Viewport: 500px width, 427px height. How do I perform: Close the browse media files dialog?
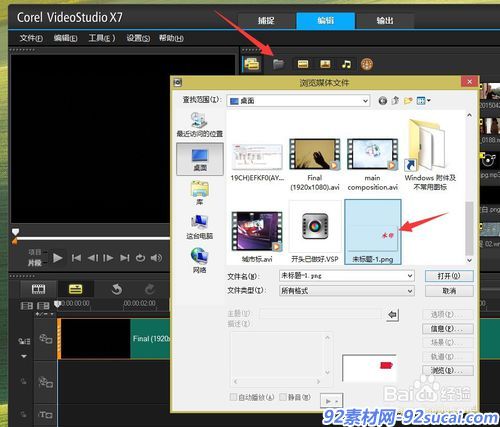[469, 82]
